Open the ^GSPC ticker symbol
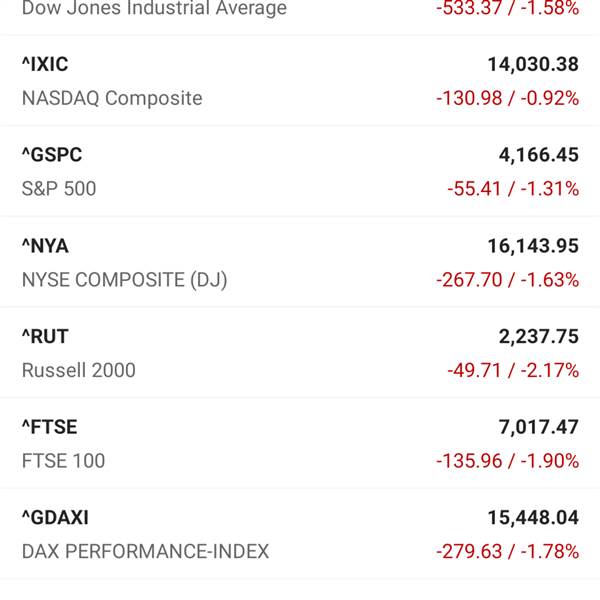 tap(52, 155)
